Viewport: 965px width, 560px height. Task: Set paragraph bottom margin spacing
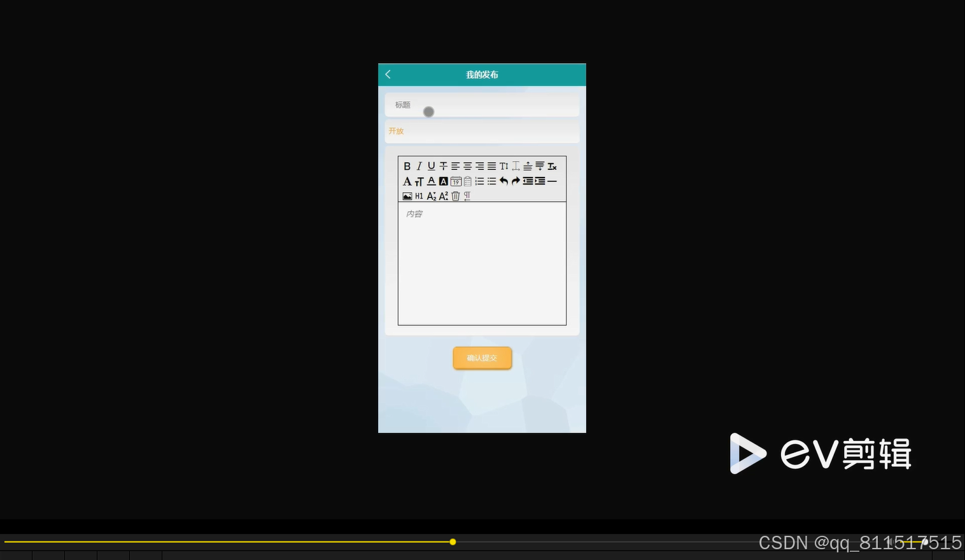540,166
